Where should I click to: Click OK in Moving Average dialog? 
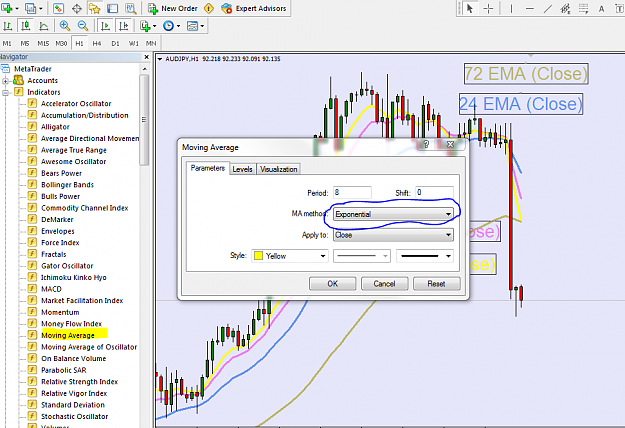[332, 284]
